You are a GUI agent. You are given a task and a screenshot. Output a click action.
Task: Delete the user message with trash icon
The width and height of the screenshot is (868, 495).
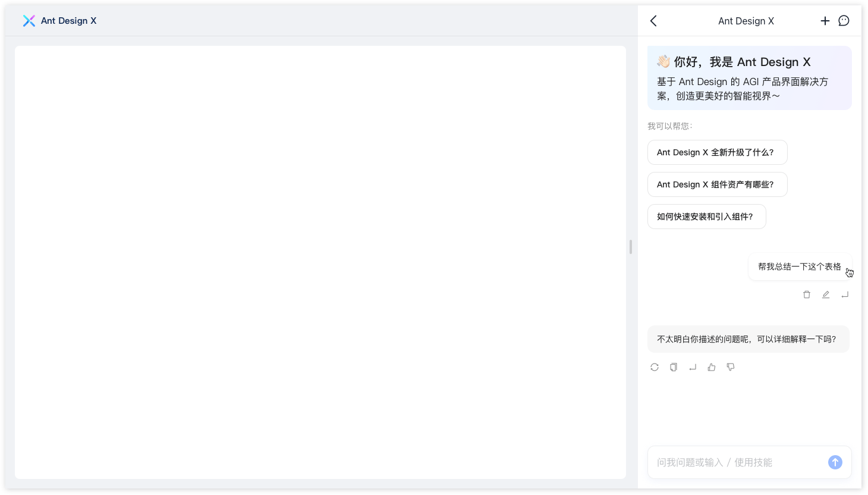[x=807, y=295]
